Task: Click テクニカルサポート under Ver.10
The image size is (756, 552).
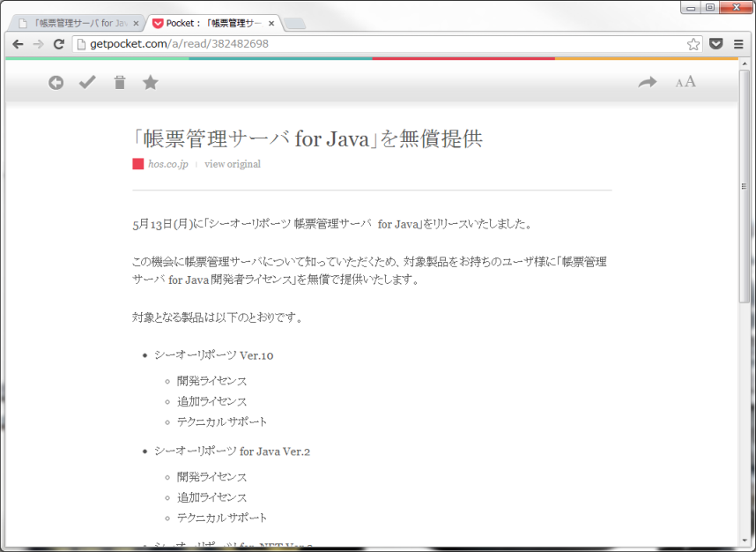Action: pyautogui.click(x=222, y=421)
